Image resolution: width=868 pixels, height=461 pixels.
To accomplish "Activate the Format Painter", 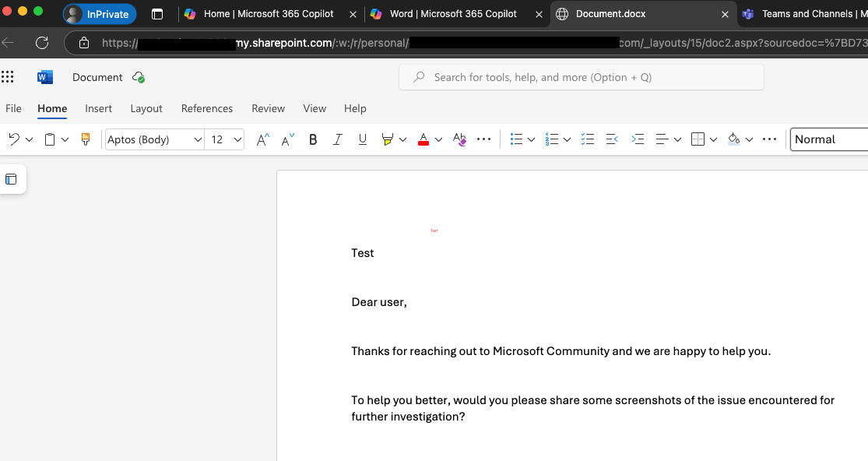I will click(x=85, y=139).
